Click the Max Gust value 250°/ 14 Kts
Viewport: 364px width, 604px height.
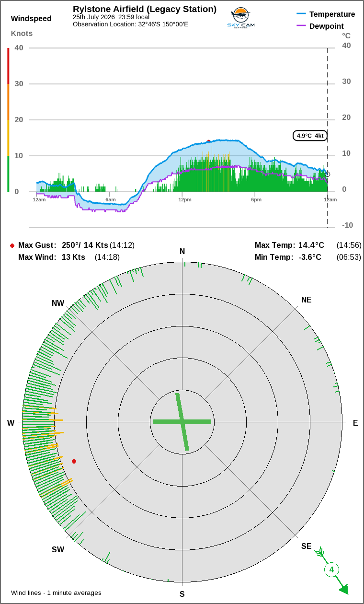(x=85, y=245)
